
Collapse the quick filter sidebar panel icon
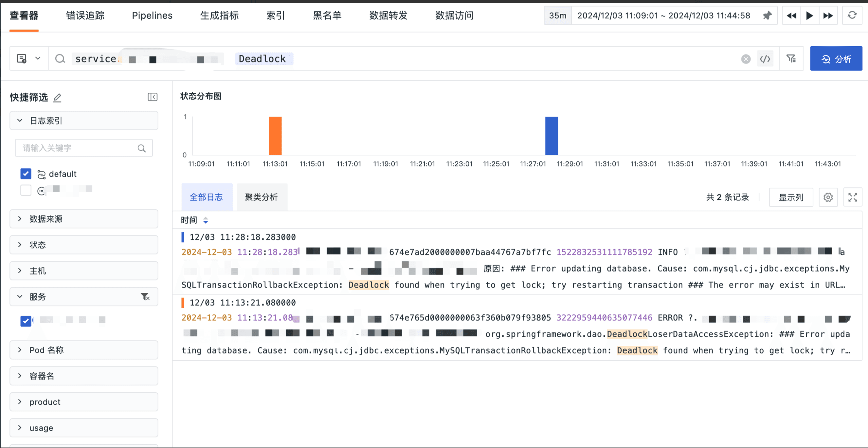click(153, 97)
